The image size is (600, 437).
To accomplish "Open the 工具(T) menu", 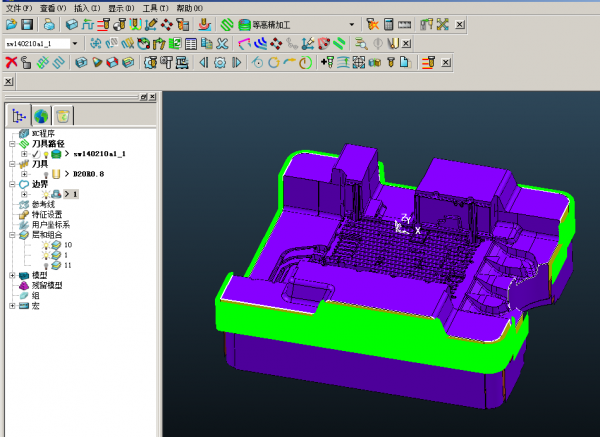I will [155, 7].
